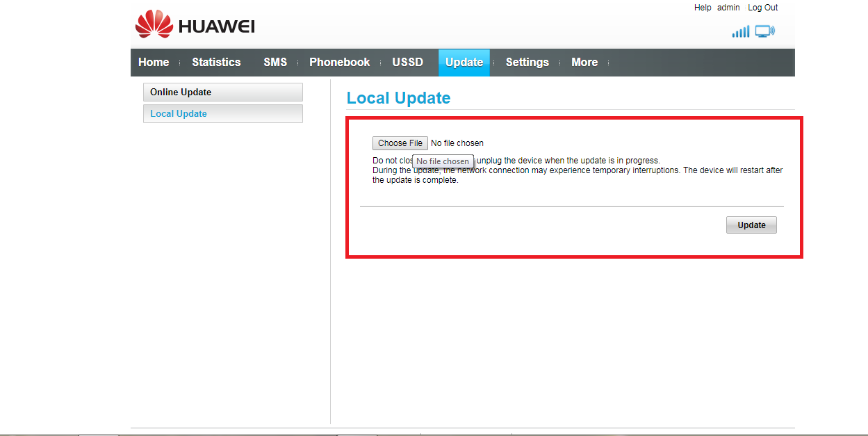This screenshot has height=436, width=868.
Task: Click the Huawei logo
Action: tap(195, 26)
